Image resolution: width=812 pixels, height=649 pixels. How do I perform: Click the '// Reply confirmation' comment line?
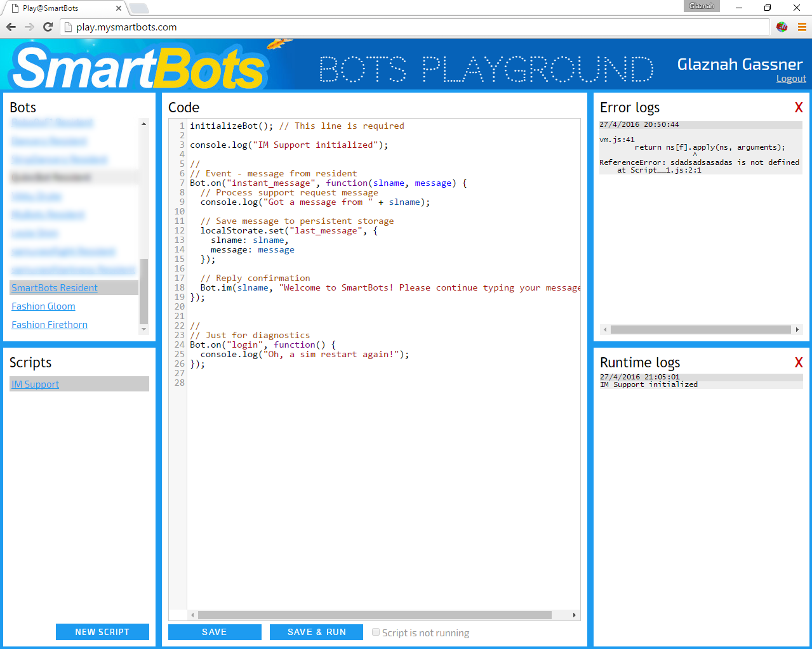[255, 279]
